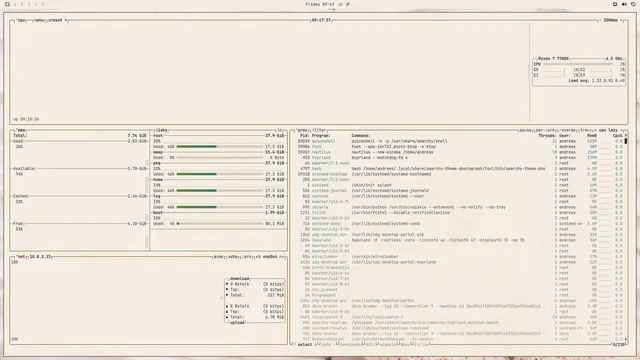This screenshot has width=640, height=360.
Task: Switch to workspace 2 on top bar
Action: pos(22,4)
